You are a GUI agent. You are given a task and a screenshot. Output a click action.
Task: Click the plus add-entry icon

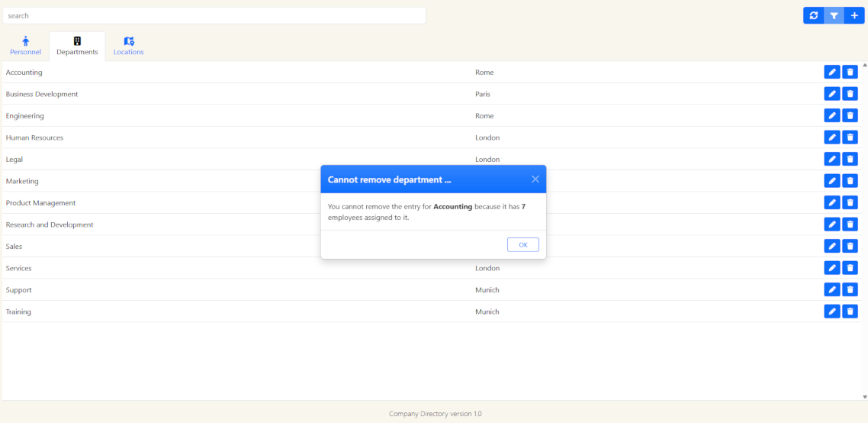tap(854, 15)
